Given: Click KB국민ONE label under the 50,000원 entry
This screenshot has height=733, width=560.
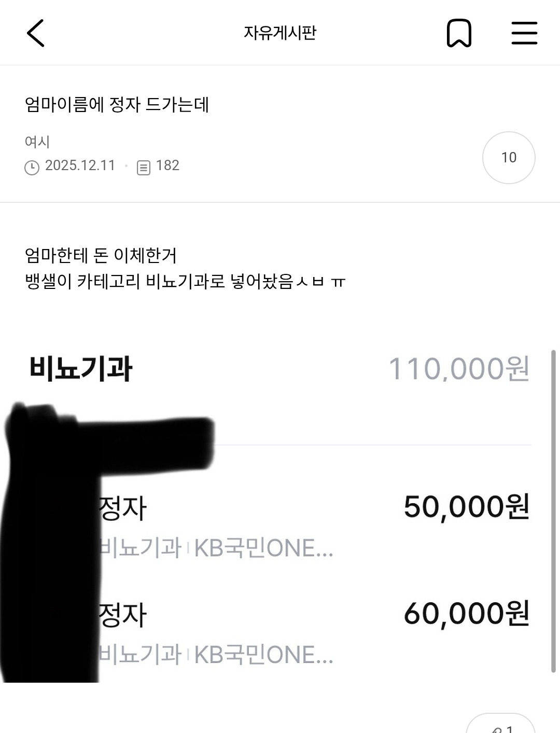Looking at the screenshot, I should click(x=263, y=548).
